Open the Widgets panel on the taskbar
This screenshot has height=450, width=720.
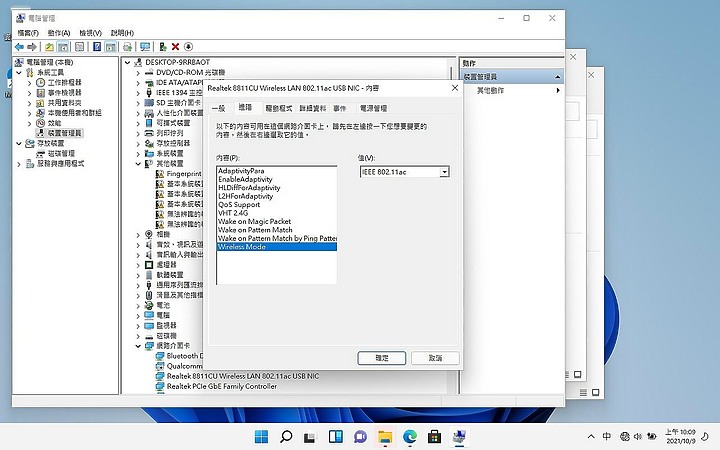point(336,436)
